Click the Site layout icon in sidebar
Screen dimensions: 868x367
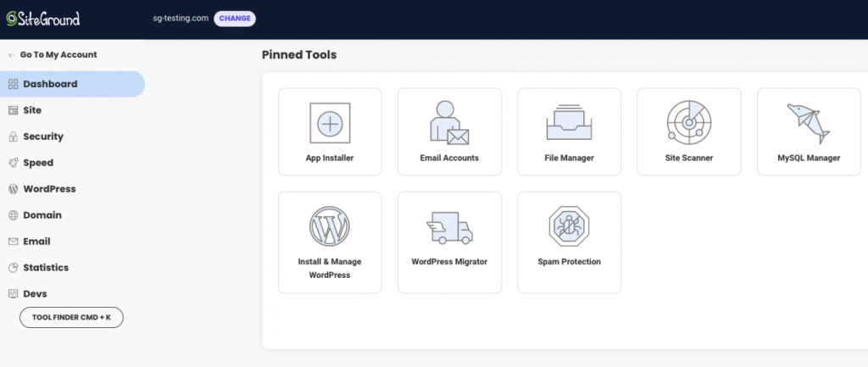coord(14,110)
